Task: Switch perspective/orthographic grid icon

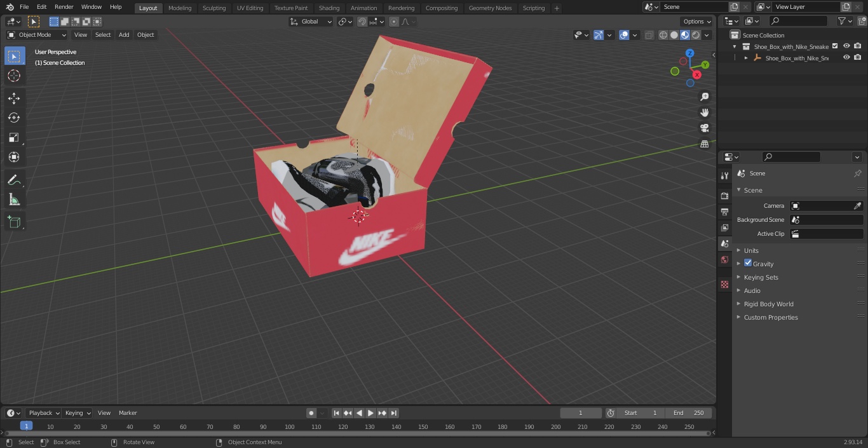Action: (705, 144)
